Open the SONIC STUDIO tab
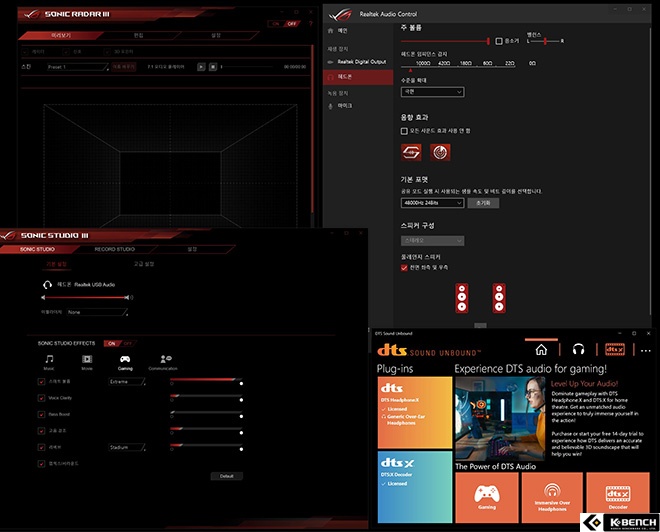The height and width of the screenshot is (532, 660). (37, 249)
